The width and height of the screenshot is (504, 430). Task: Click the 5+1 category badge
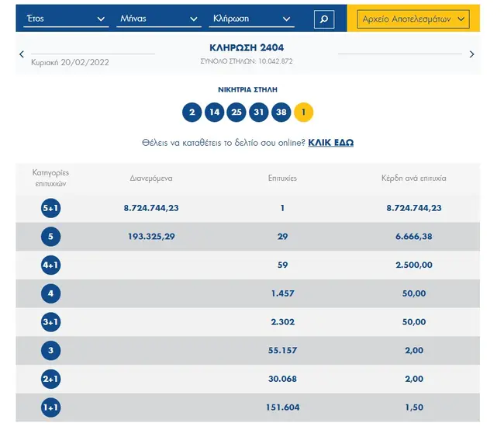[51, 208]
